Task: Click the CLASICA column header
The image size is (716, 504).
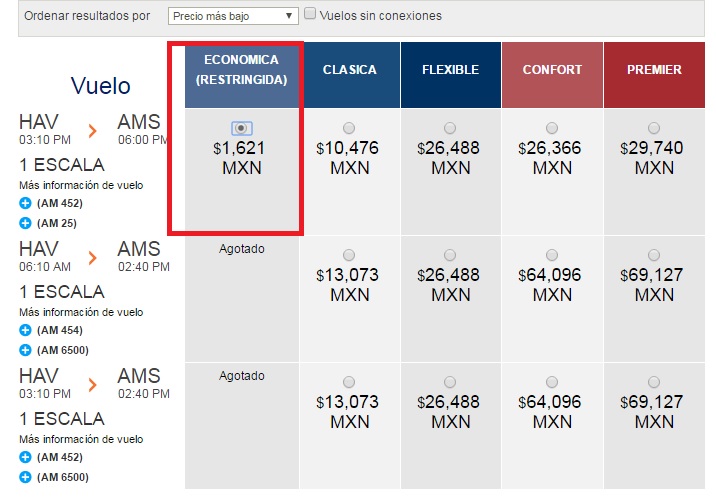Action: [350, 75]
